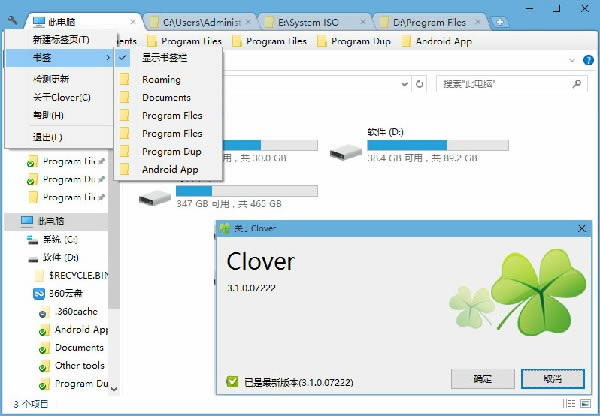
Task: Click the Android App folder icon in bookmarks bar
Action: point(406,41)
